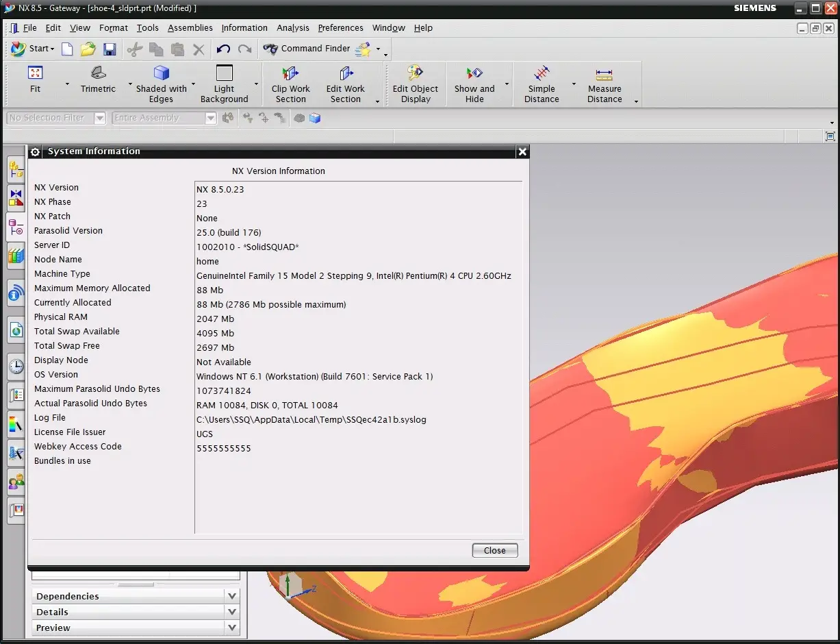This screenshot has height=644, width=840.
Task: Open Edit Work Section tool
Action: [346, 84]
